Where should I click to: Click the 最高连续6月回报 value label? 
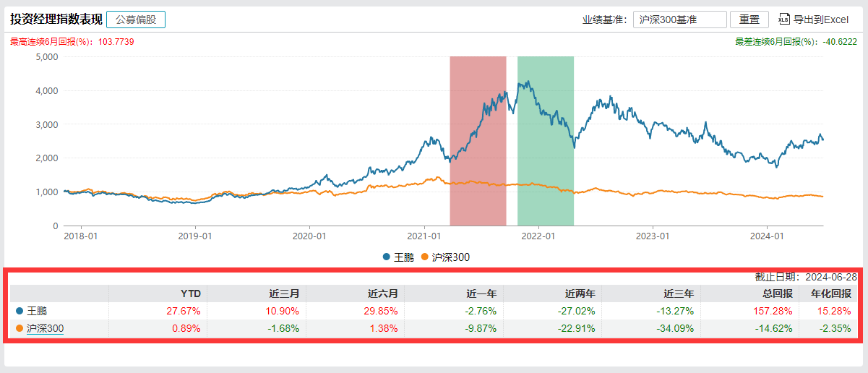(72, 42)
